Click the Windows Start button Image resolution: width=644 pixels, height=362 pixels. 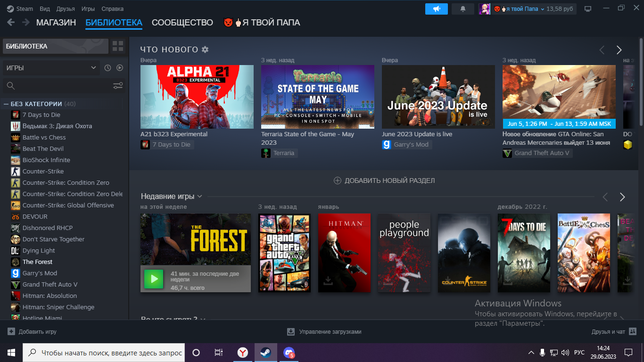pos(11,353)
